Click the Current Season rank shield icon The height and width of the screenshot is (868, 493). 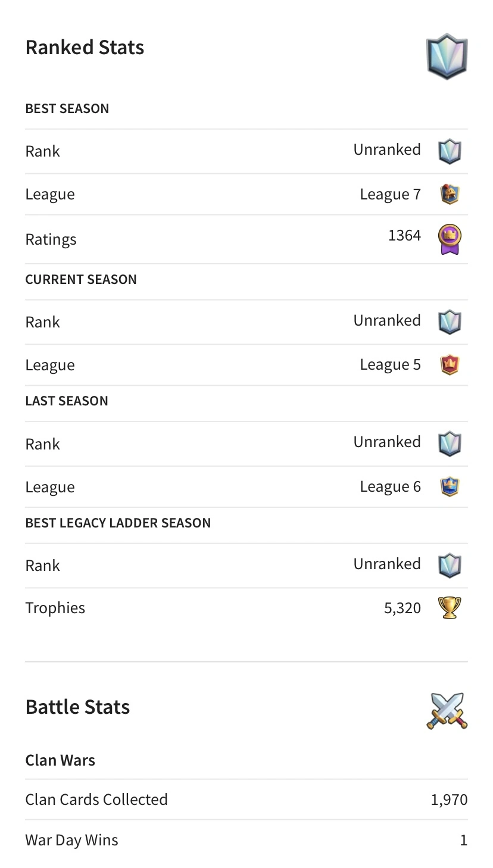click(450, 322)
